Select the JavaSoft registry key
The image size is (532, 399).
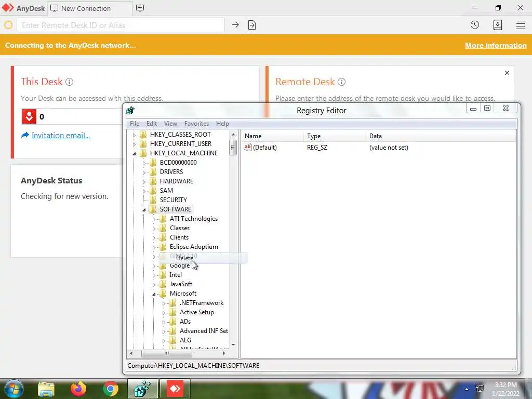[x=181, y=284]
